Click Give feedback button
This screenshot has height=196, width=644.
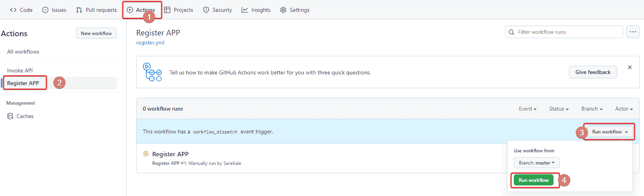click(x=592, y=72)
